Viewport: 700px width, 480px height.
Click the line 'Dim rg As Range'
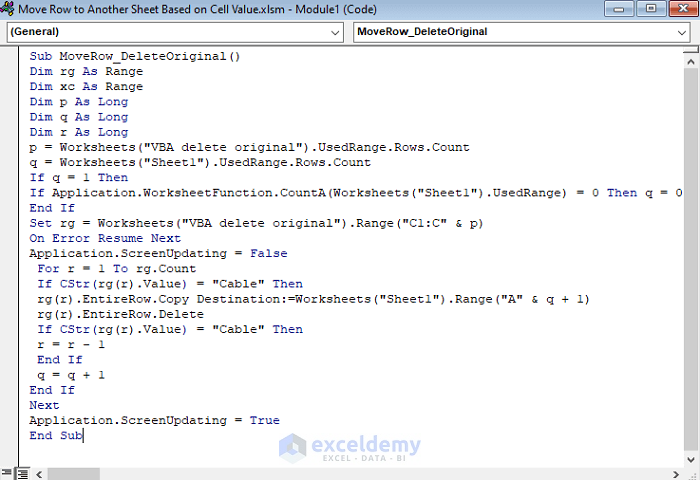[x=86, y=71]
